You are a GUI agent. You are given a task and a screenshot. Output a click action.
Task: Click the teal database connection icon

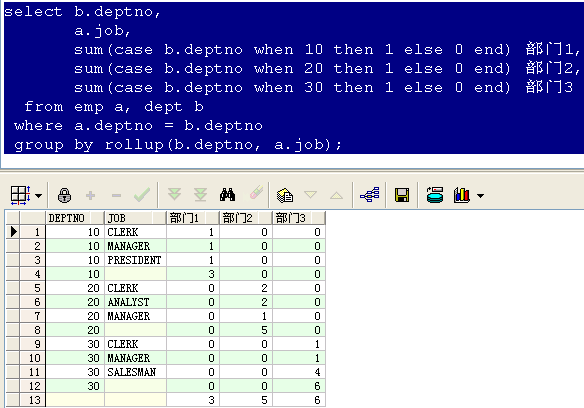pyautogui.click(x=435, y=195)
